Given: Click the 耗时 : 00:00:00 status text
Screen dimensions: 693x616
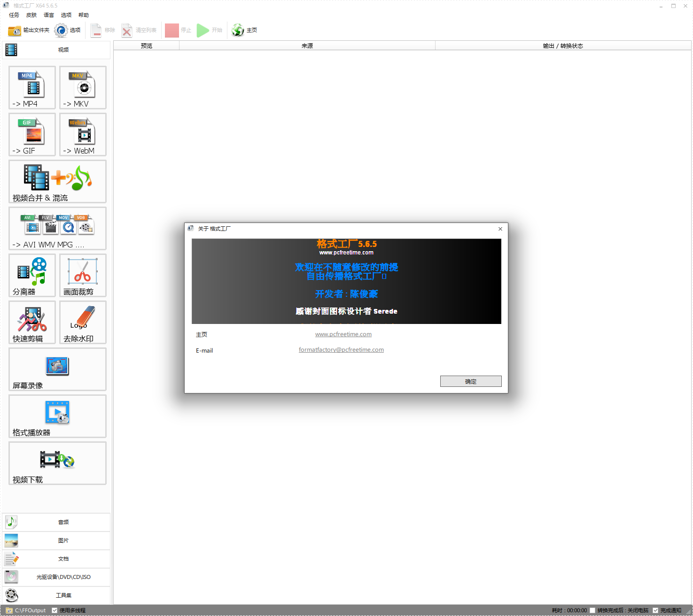Looking at the screenshot, I should point(569,610).
